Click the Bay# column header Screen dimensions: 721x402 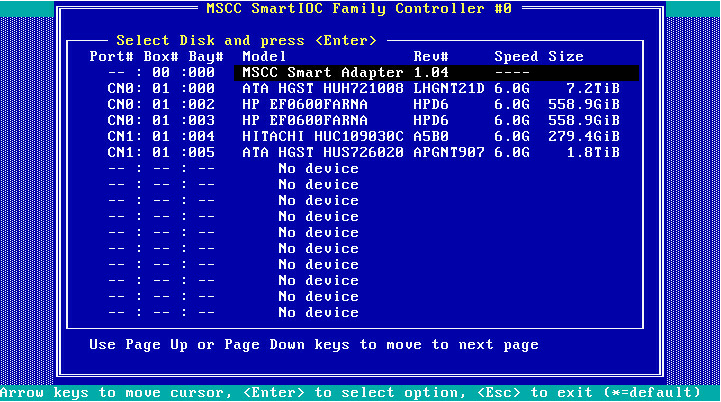(206, 57)
